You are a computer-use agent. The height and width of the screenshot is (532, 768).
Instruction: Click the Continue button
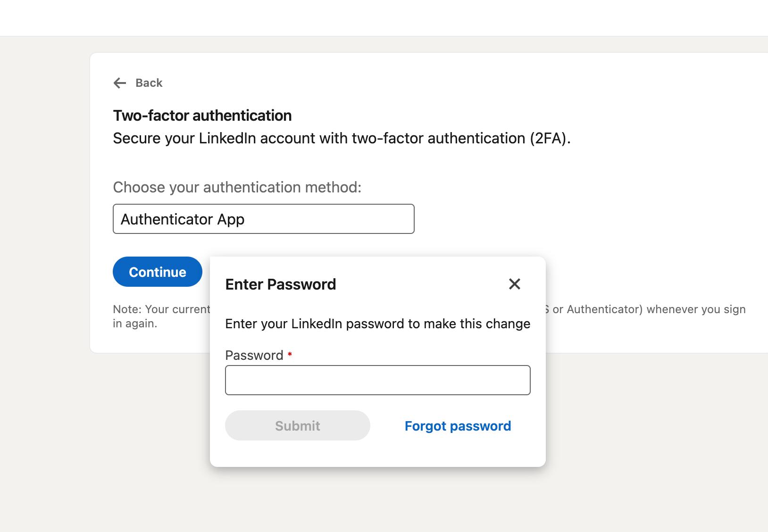[x=157, y=272]
